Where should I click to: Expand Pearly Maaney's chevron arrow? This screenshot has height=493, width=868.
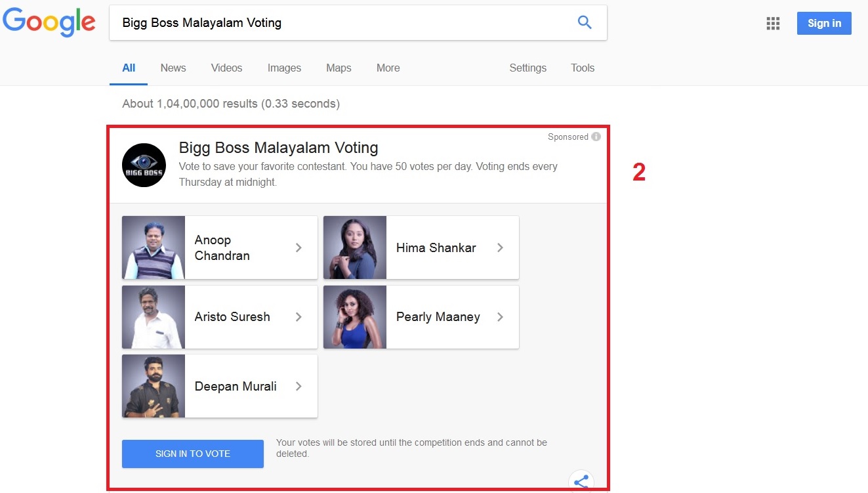500,317
